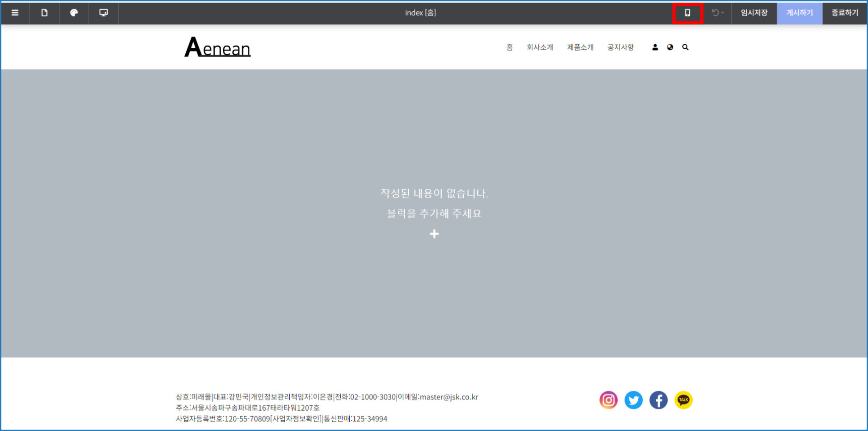Open the 공지사항 menu item

coord(620,47)
